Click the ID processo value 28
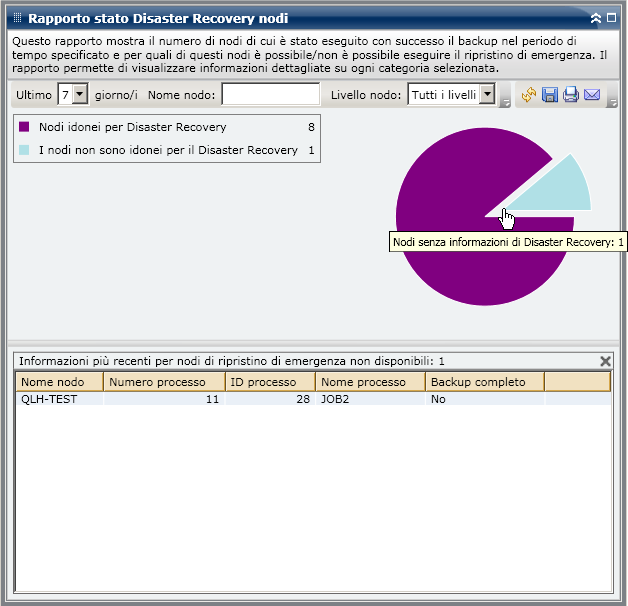The image size is (628, 606). pos(270,399)
